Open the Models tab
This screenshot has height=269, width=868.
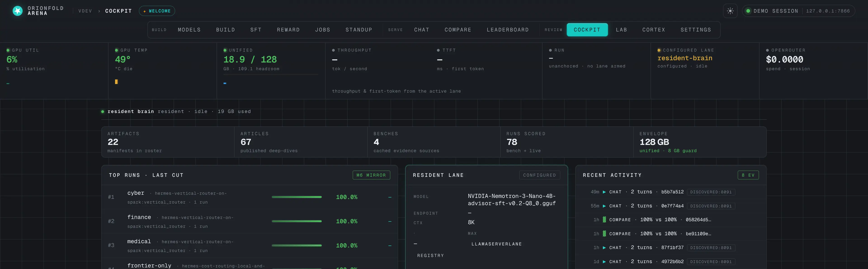[x=189, y=30]
